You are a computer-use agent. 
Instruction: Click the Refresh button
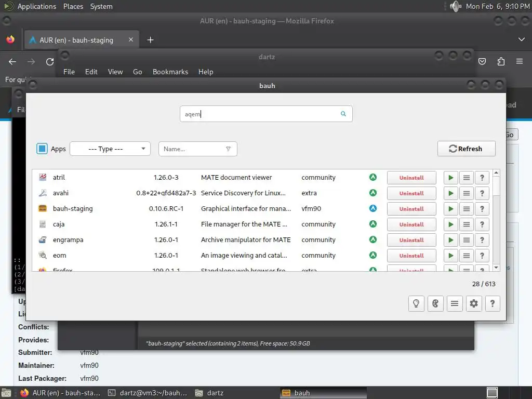tap(466, 149)
